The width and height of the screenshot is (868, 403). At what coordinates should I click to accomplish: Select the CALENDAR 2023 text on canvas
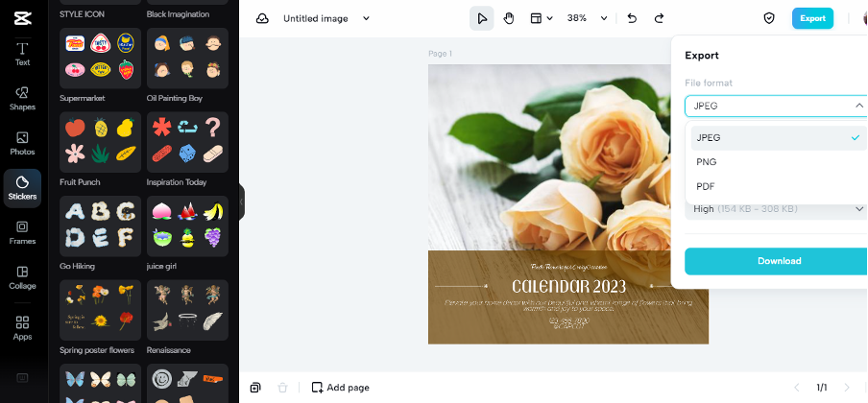(x=568, y=286)
